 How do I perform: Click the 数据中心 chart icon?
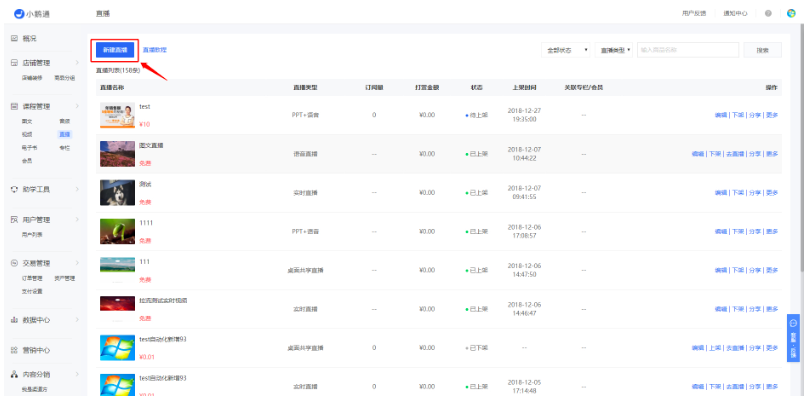click(x=14, y=319)
